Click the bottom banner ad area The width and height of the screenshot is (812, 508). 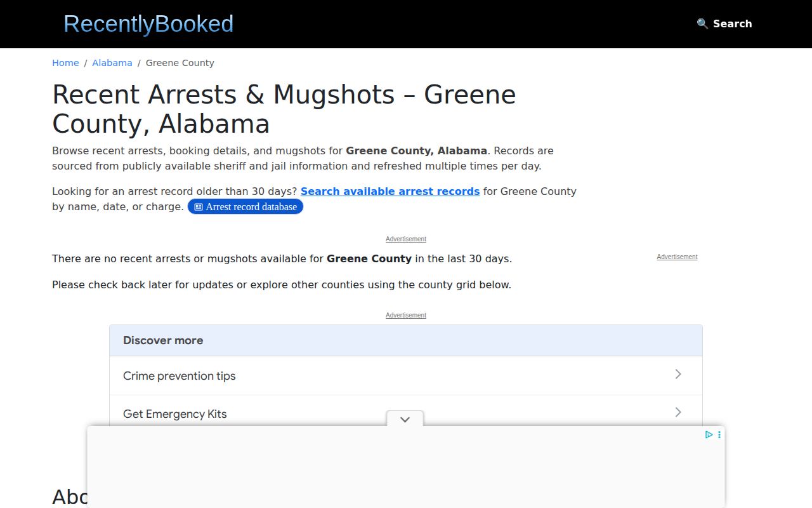point(406,467)
